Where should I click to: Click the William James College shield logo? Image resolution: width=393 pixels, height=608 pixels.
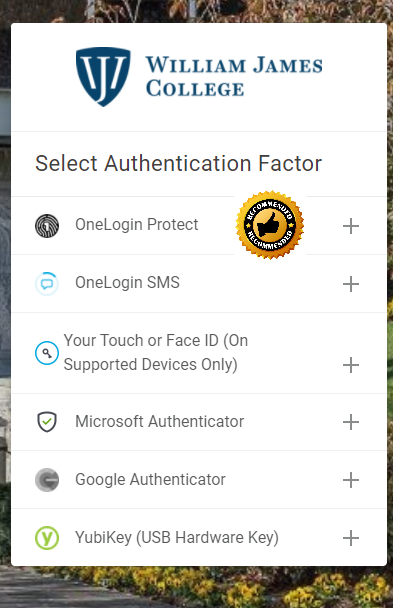[x=103, y=77]
